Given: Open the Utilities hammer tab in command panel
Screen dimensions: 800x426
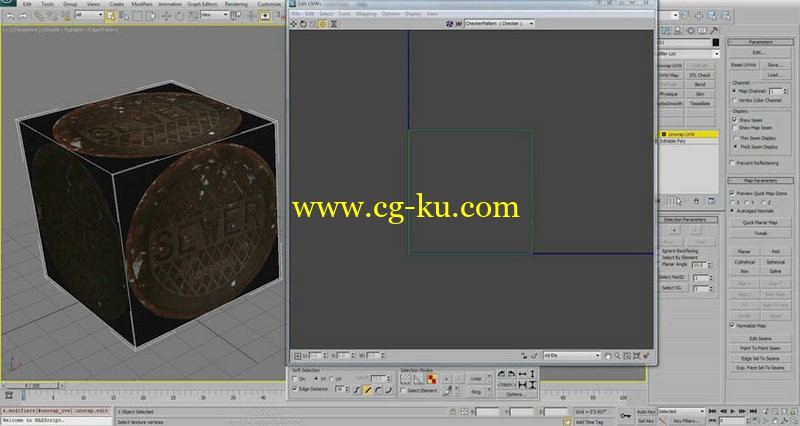Looking at the screenshot, I should 714,31.
